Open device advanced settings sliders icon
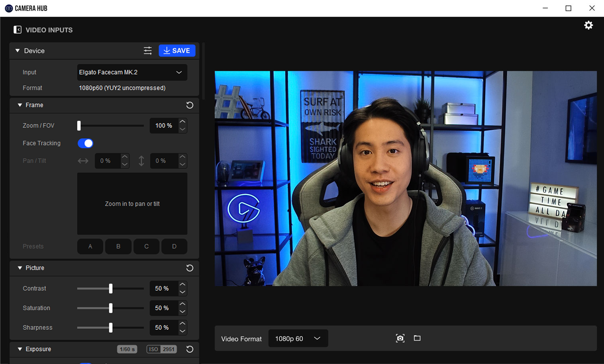Image resolution: width=604 pixels, height=364 pixels. click(x=148, y=51)
